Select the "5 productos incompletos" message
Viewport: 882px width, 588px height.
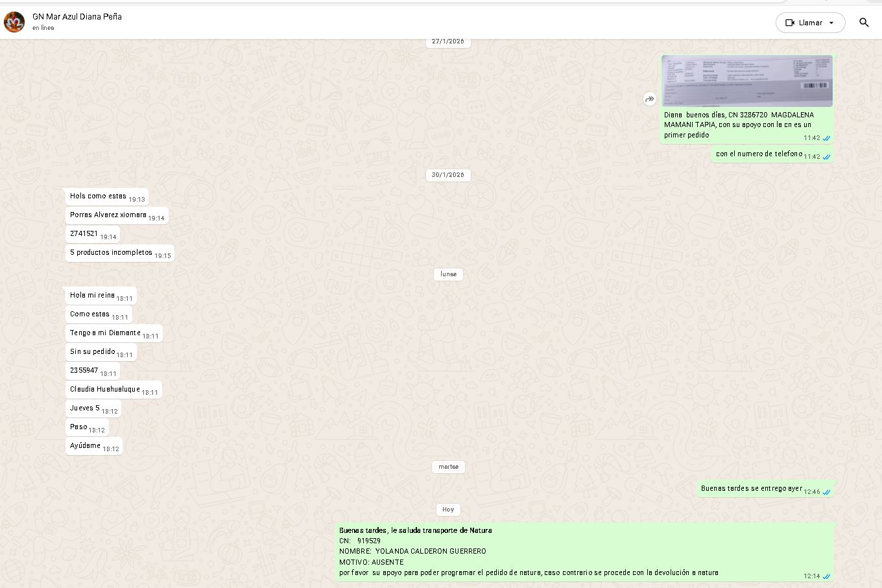click(112, 253)
